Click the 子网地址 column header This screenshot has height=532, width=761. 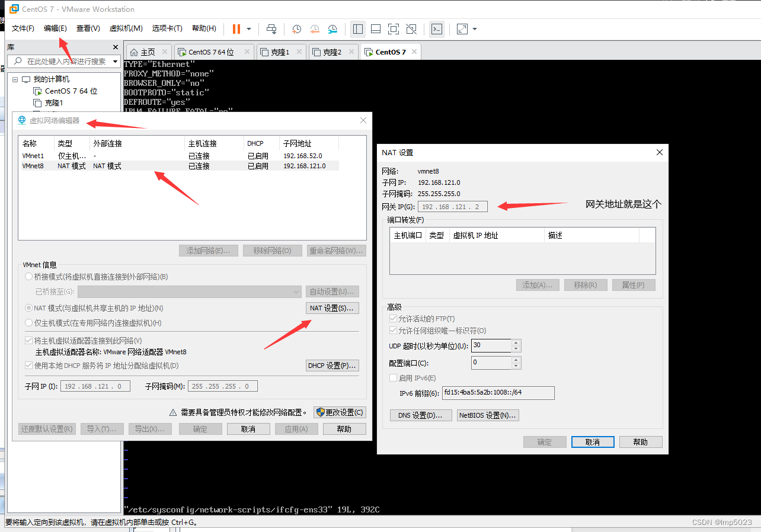(x=309, y=143)
